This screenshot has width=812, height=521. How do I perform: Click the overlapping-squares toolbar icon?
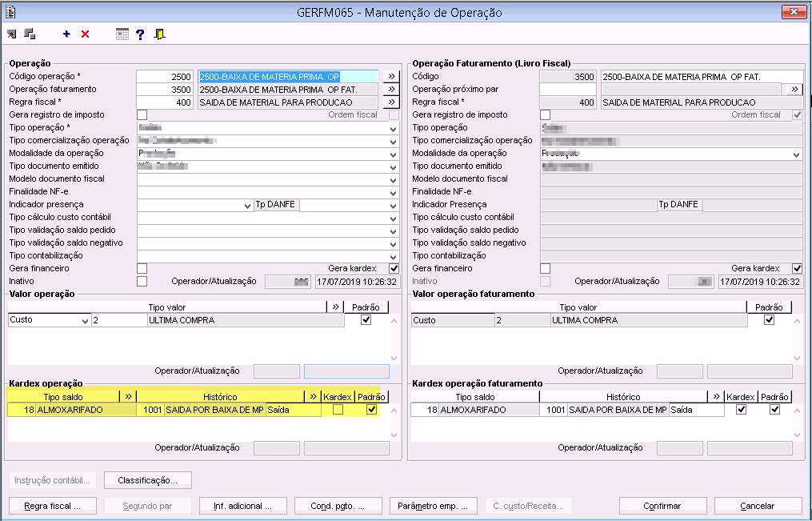tap(30, 34)
